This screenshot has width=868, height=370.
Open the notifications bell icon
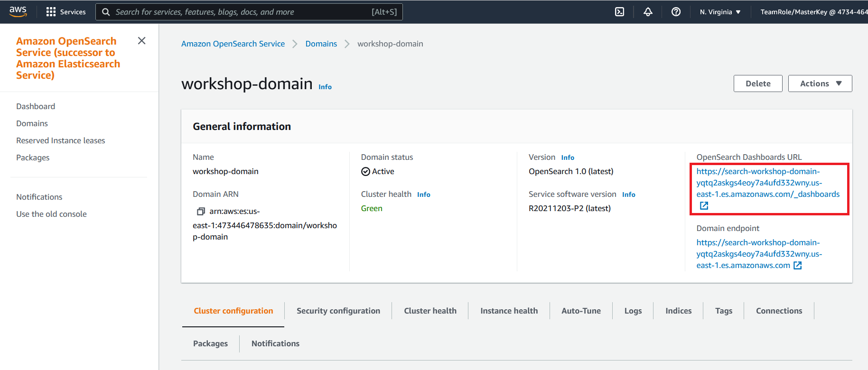click(648, 12)
